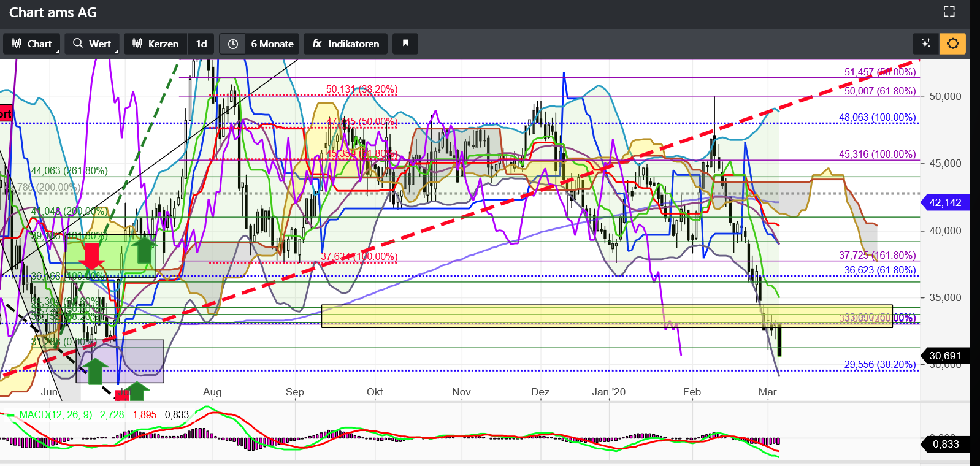Change the 1d interval setting
Image resolution: width=980 pixels, height=466 pixels.
201,44
